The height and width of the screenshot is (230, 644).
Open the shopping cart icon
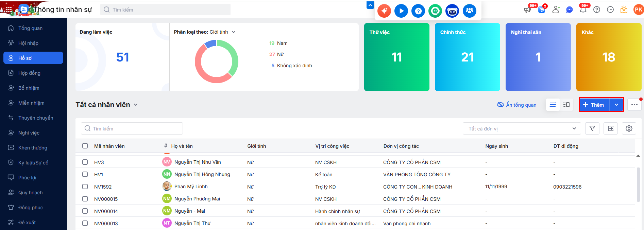(x=542, y=10)
